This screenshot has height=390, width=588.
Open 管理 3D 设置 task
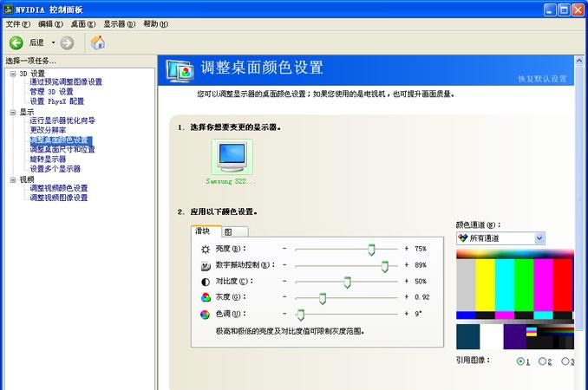pos(51,91)
